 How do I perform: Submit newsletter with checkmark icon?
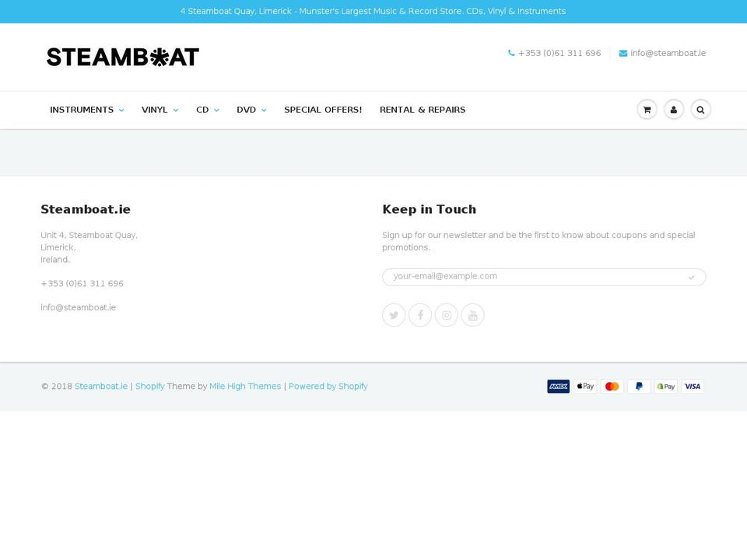pyautogui.click(x=691, y=277)
